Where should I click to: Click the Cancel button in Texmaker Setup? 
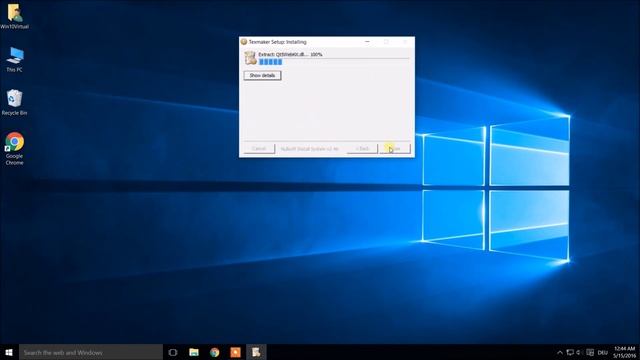click(x=259, y=149)
